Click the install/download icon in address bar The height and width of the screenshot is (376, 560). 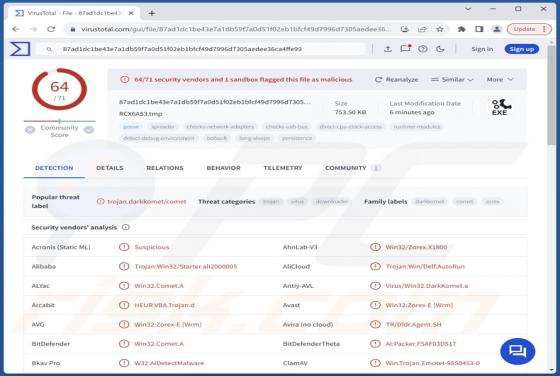[x=404, y=29]
